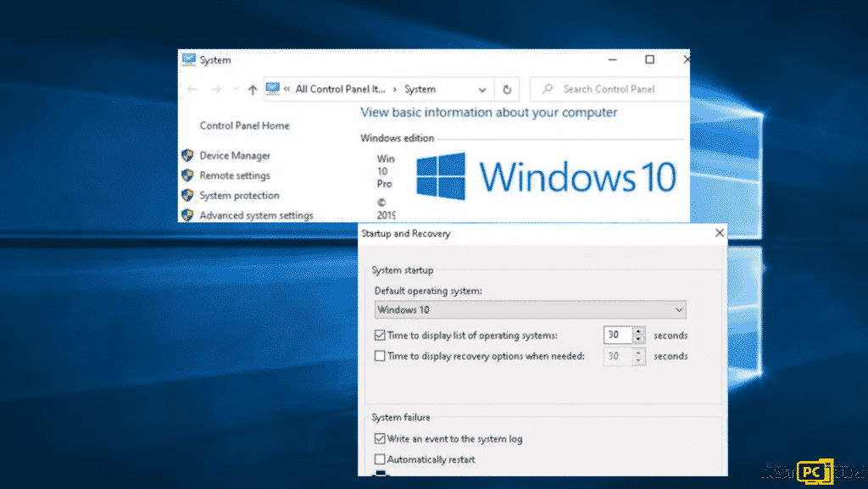Screen dimensions: 868x489
Task: Open Remote settings link
Action: pyautogui.click(x=235, y=175)
